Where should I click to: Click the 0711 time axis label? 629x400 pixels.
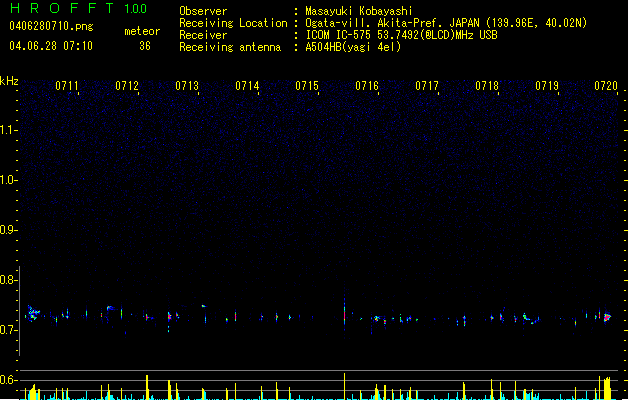point(67,86)
